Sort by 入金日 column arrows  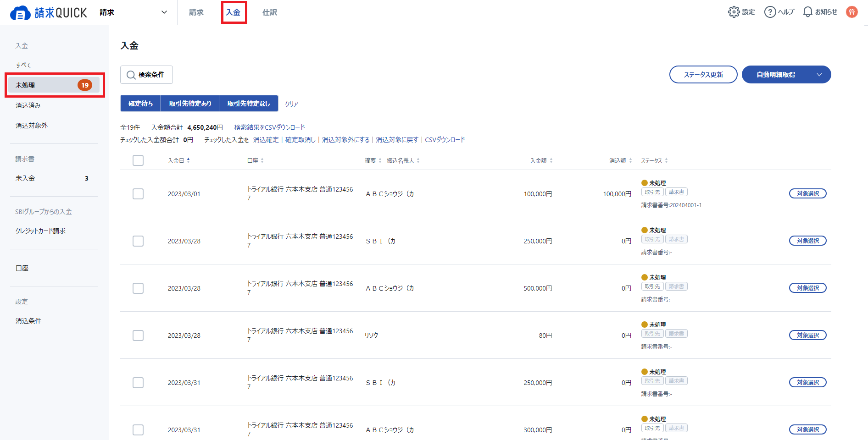tap(188, 160)
